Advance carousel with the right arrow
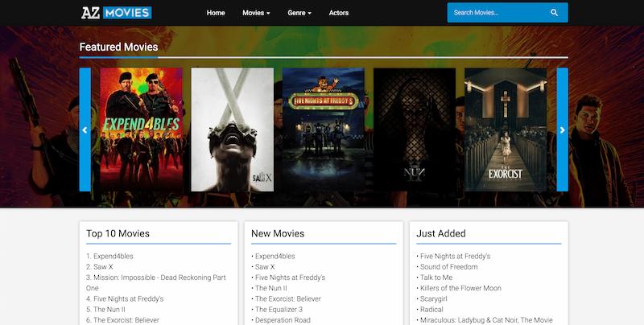 coord(562,130)
